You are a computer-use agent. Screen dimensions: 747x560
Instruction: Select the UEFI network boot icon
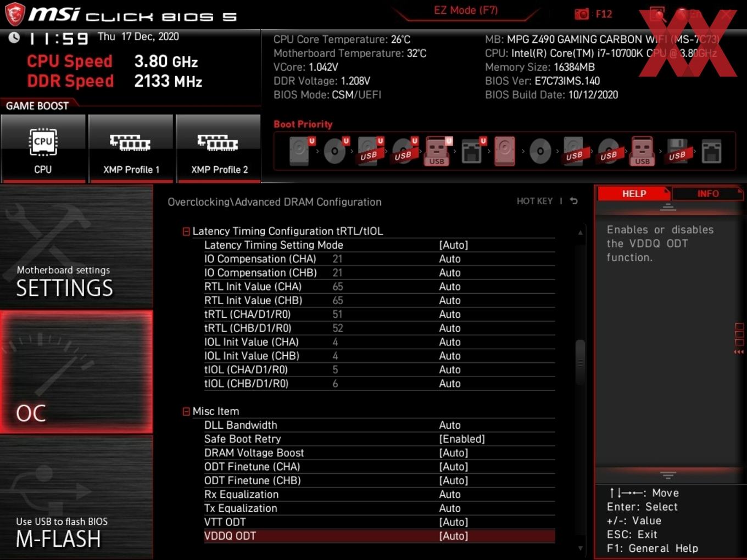[472, 151]
